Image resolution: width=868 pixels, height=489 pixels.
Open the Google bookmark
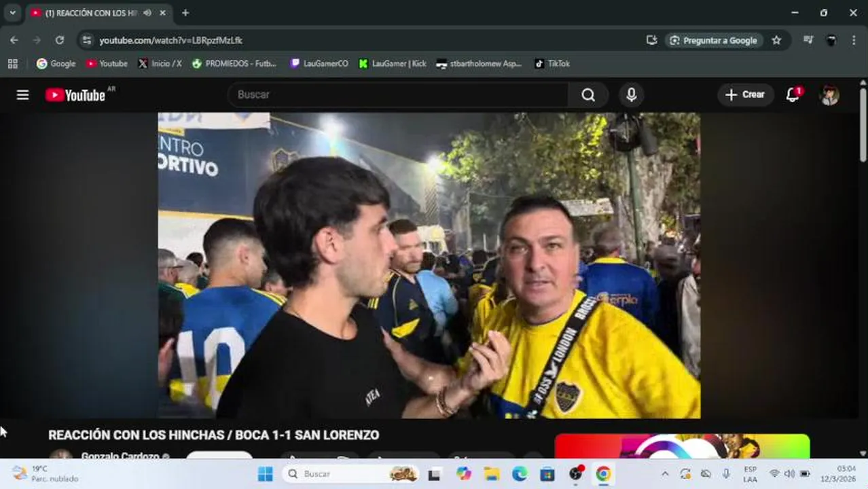point(56,63)
